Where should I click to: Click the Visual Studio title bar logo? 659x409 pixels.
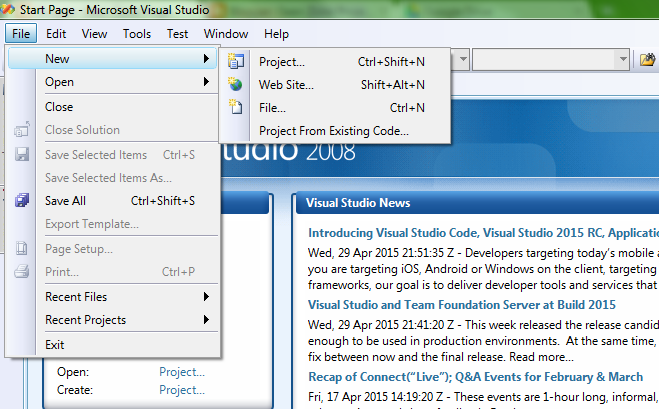click(7, 9)
